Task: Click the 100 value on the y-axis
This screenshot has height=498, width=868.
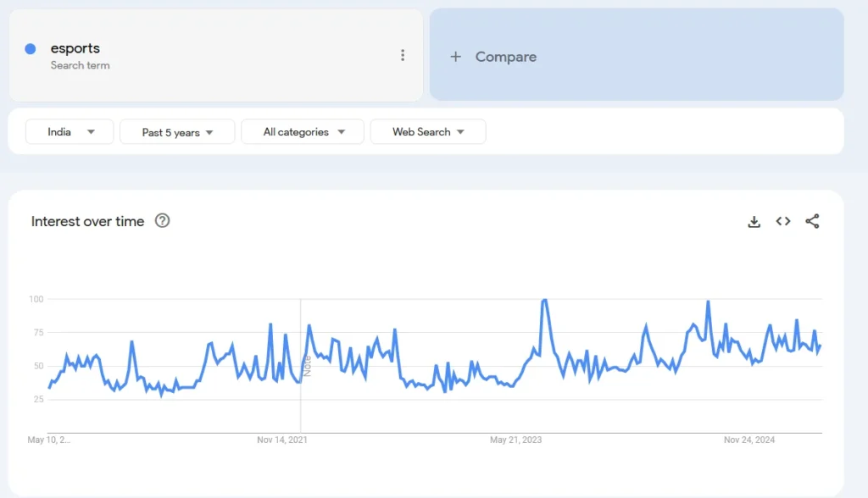Action: click(36, 299)
